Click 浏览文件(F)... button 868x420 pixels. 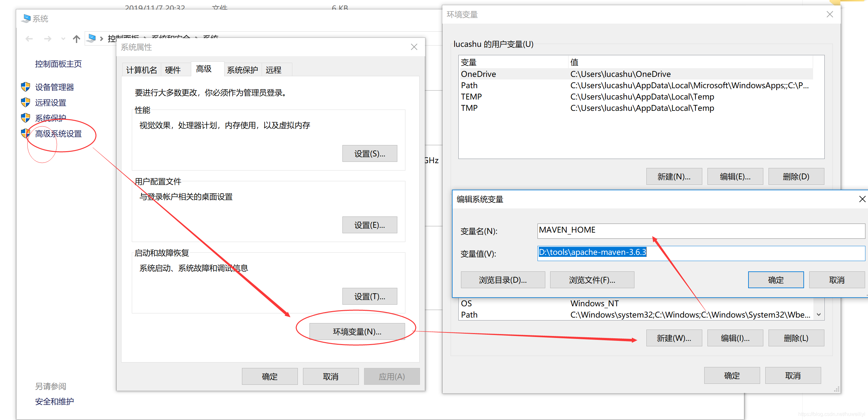pyautogui.click(x=592, y=280)
